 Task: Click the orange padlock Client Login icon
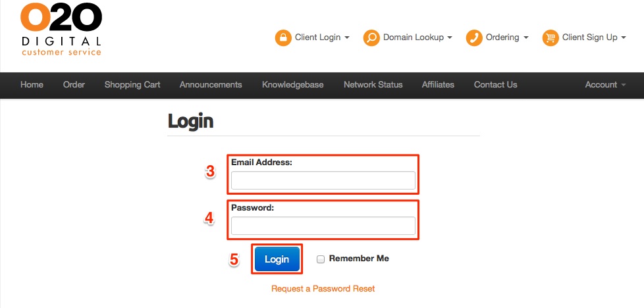[283, 38]
